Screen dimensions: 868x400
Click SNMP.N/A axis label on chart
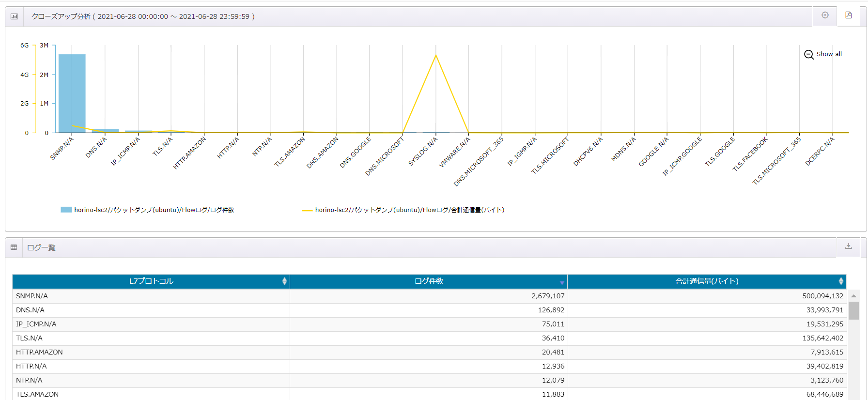point(62,148)
